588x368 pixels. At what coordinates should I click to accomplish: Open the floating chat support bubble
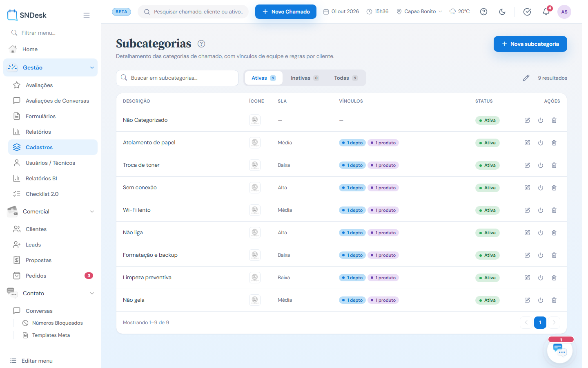(560, 350)
